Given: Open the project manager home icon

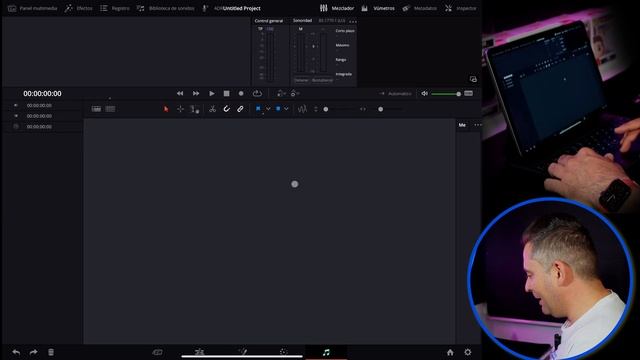Looking at the screenshot, I should click(x=450, y=352).
